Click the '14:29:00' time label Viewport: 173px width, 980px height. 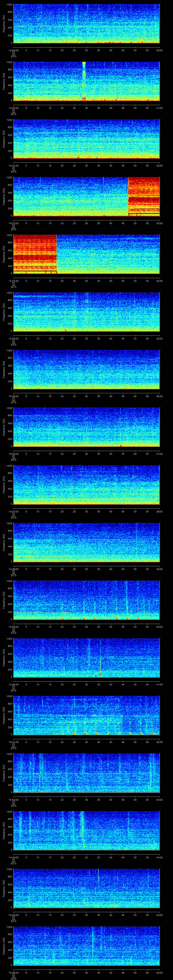[13, 50]
